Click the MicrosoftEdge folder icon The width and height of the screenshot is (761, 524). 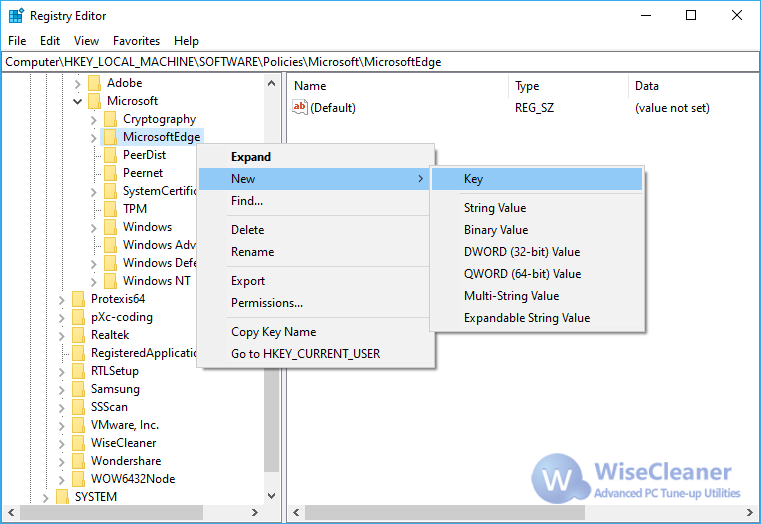(x=110, y=137)
